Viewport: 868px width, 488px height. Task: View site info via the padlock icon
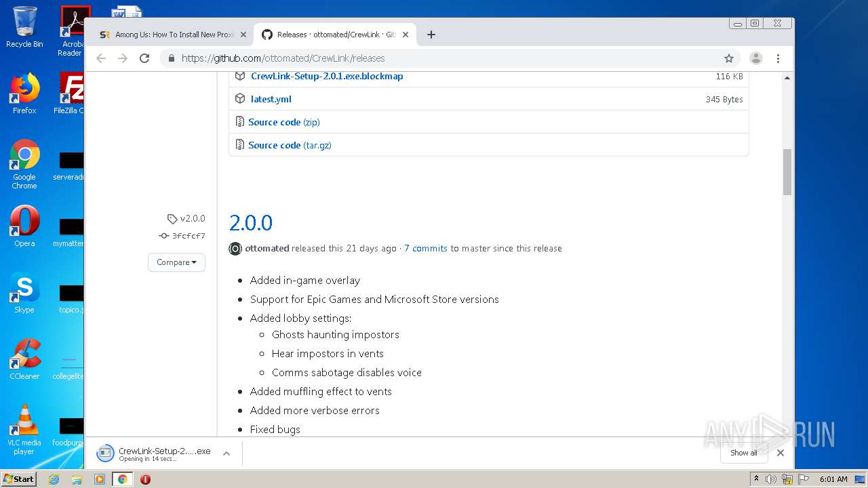(172, 58)
